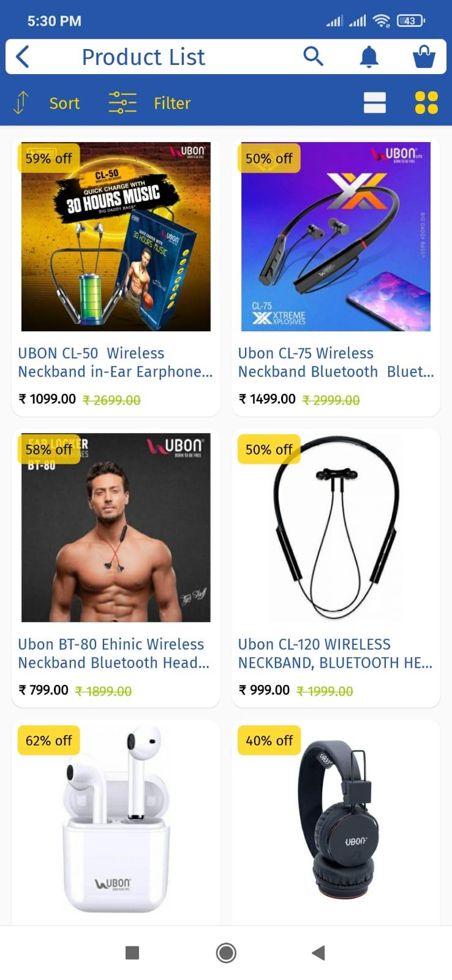Tap Android home circle button
The image size is (452, 980).
226,953
